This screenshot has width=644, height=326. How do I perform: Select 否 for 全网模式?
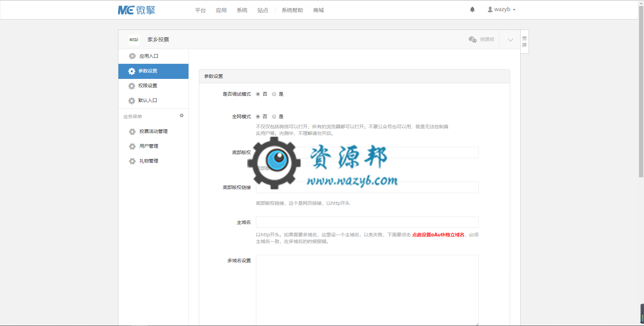click(258, 117)
